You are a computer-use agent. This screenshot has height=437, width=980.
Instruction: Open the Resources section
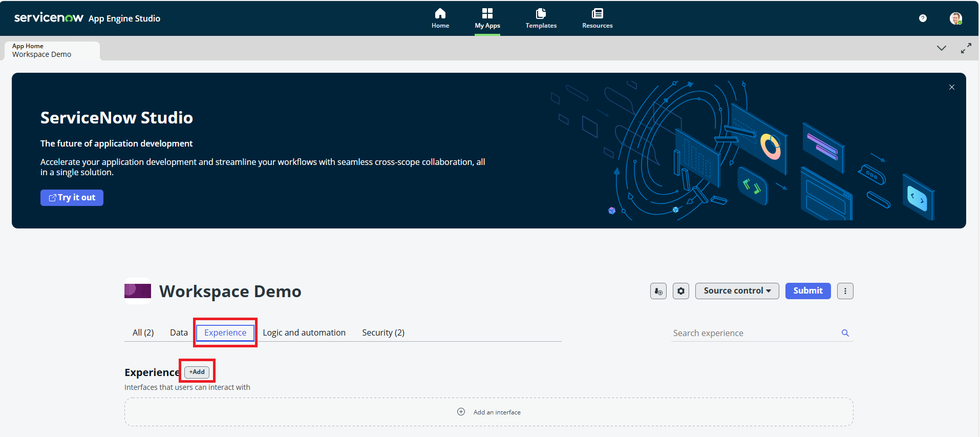597,18
